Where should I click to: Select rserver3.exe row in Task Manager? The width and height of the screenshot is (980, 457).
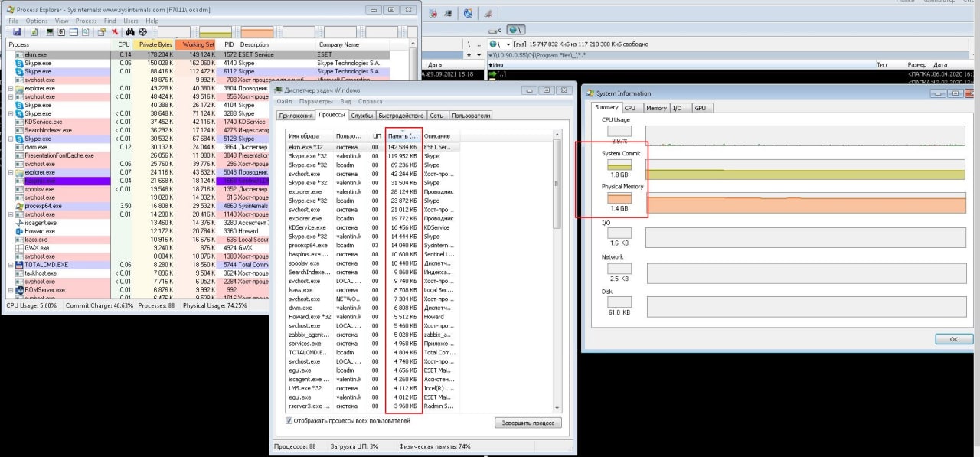point(371,405)
